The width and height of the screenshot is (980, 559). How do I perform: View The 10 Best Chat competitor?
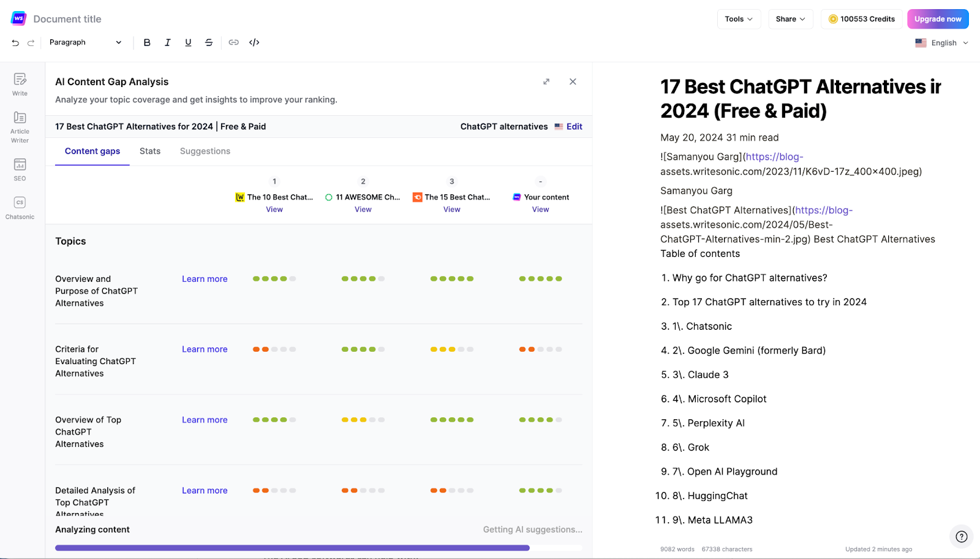tap(274, 210)
